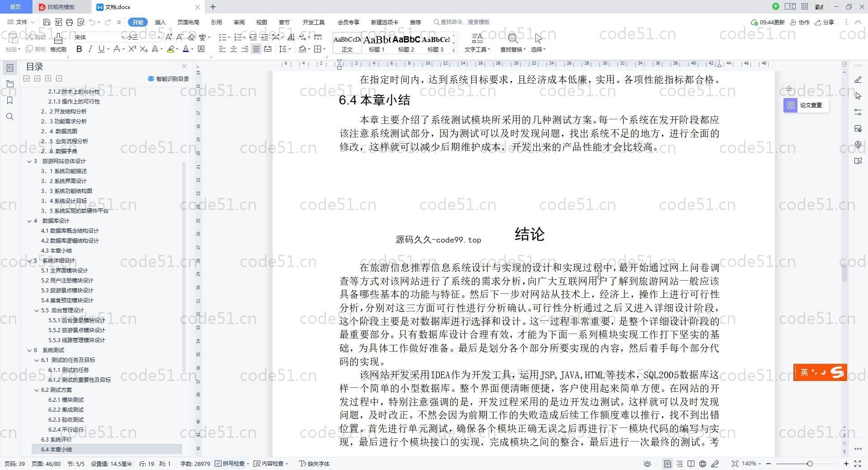Image resolution: width=868 pixels, height=470 pixels.
Task: Open the 文件 menu dropdown
Action: tap(21, 22)
